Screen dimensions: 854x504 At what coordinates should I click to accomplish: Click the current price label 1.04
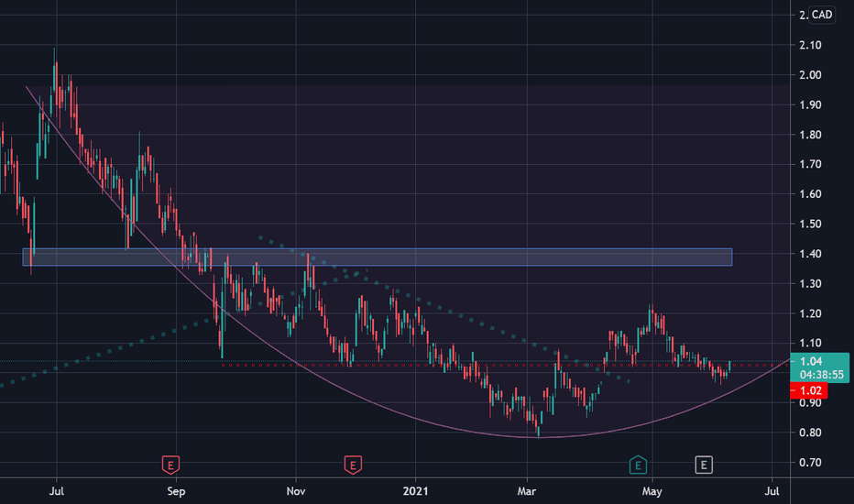[811, 361]
